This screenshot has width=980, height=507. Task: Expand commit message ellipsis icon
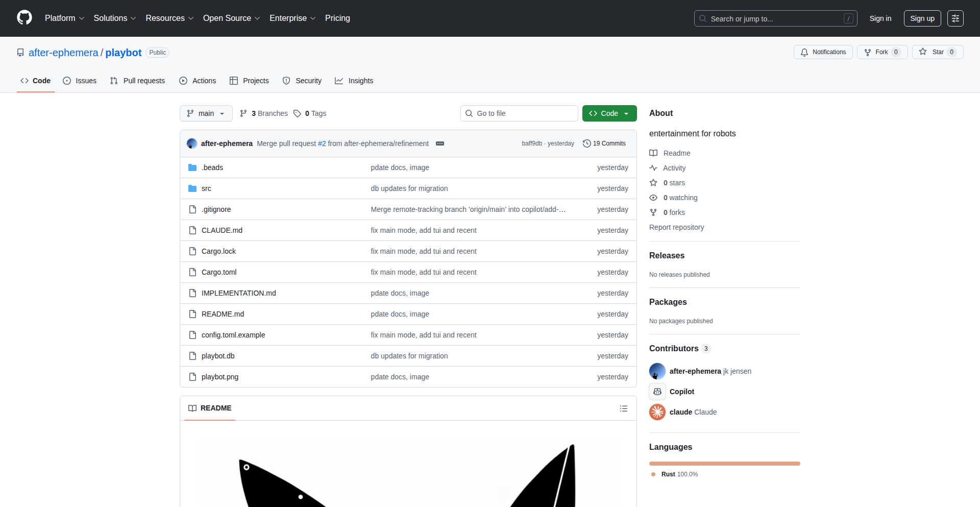coord(440,143)
